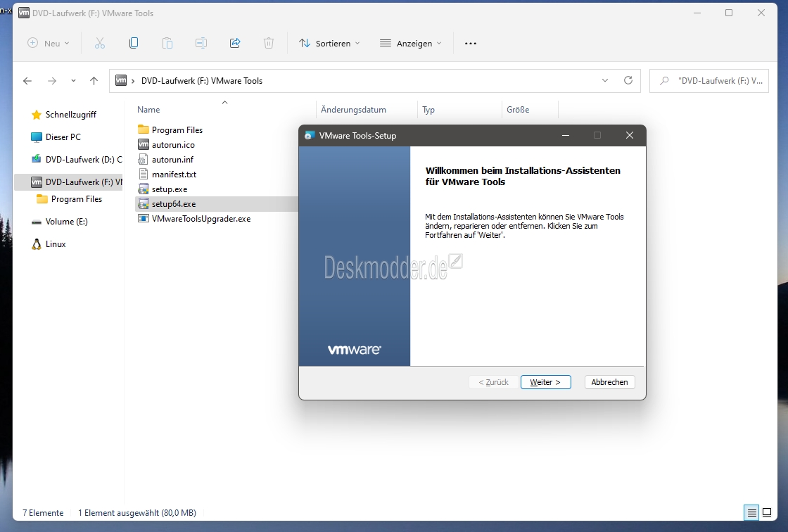The image size is (788, 532).
Task: Navigate up one folder with up arrow
Action: pos(94,81)
